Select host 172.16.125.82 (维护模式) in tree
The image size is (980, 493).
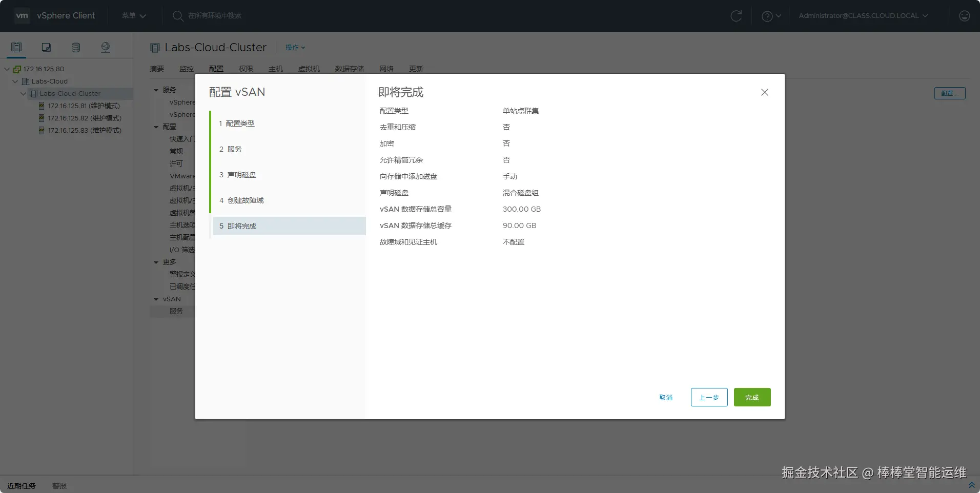click(x=85, y=118)
